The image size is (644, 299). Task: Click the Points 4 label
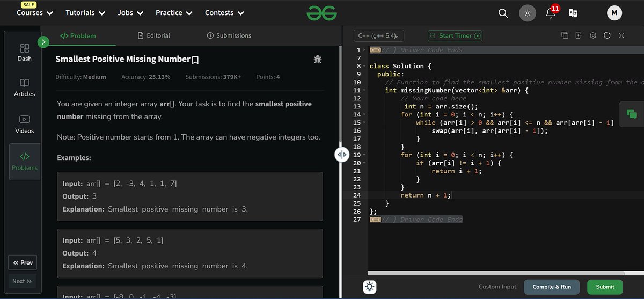pyautogui.click(x=268, y=77)
